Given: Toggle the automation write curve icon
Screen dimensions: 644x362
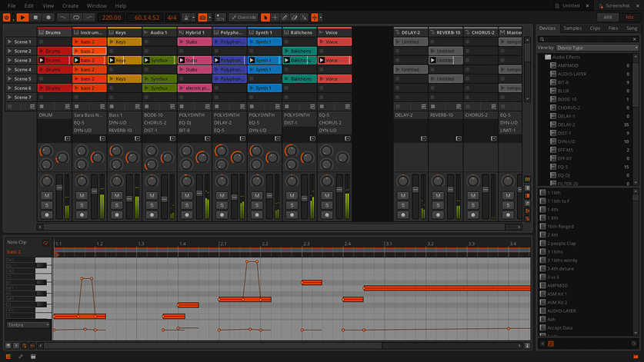Looking at the screenshot, I should click(x=63, y=17).
